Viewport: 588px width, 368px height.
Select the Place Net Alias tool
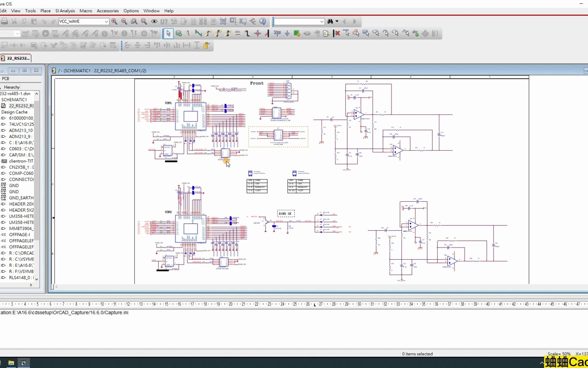click(238, 33)
